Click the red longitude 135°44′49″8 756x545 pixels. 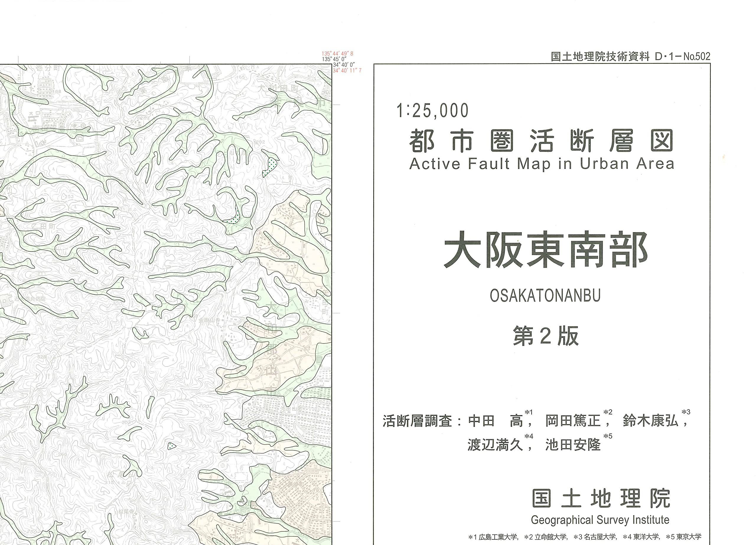[337, 54]
